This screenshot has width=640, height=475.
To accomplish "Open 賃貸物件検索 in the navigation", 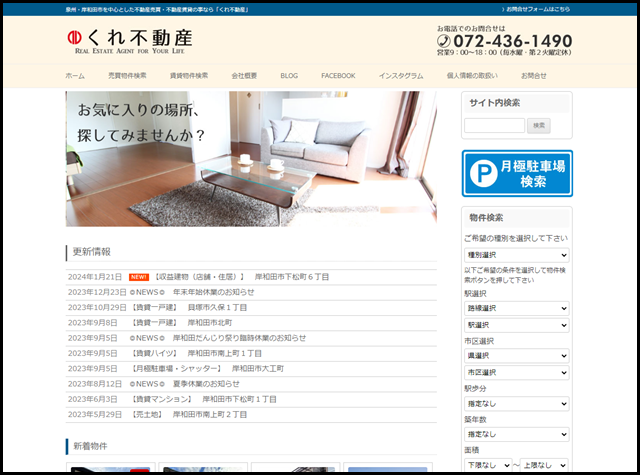I will [x=189, y=75].
